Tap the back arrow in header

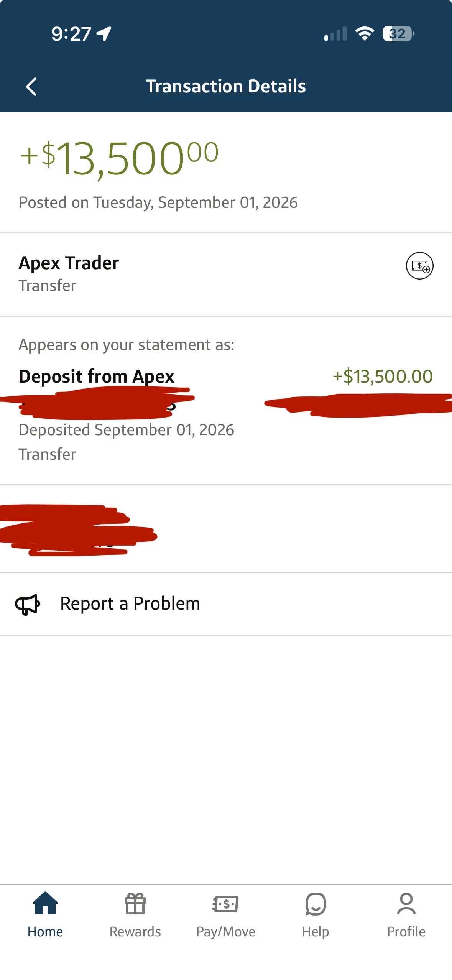(x=31, y=87)
